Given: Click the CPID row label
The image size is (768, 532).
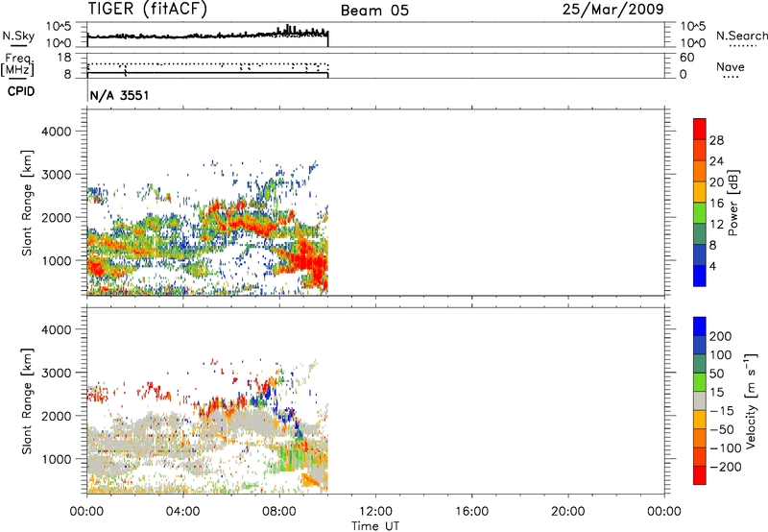Looking at the screenshot, I should point(21,91).
